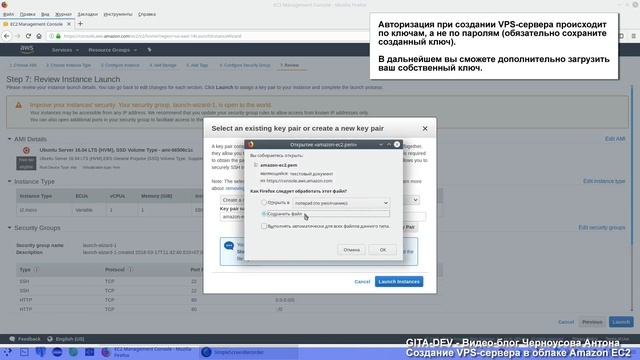Image resolution: width=640 pixels, height=360 pixels.
Task: Open the Журнал menu
Action: [x=63, y=14]
